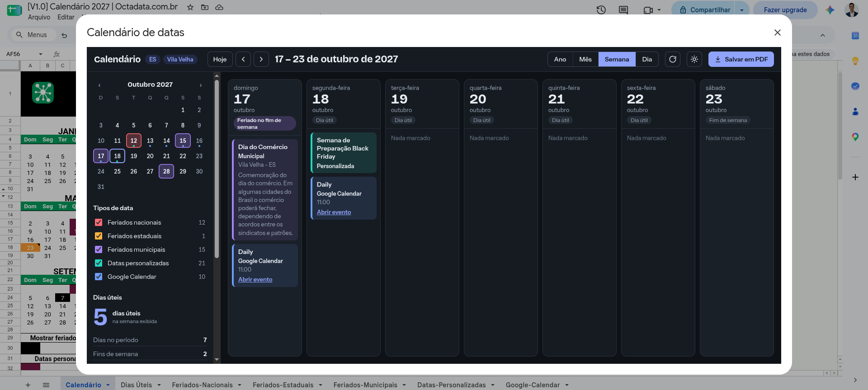Uncheck Feriados municipais checkbox
Viewport: 868px width, 390px height.
(x=99, y=249)
